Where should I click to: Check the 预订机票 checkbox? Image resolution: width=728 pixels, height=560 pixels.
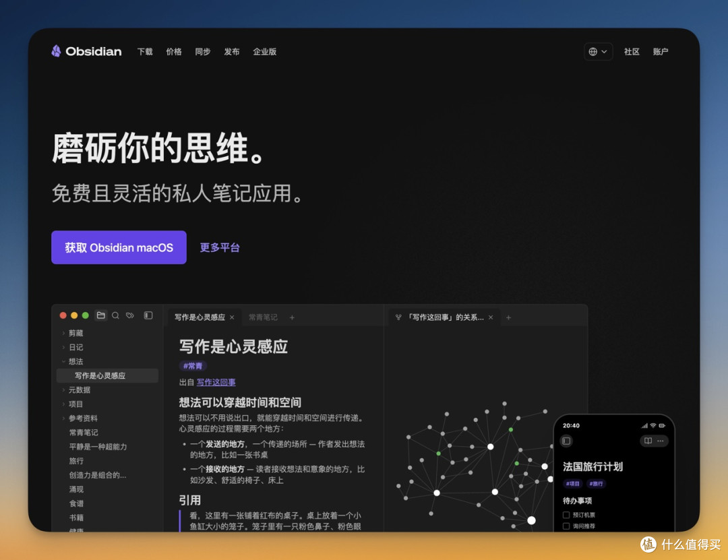point(566,515)
